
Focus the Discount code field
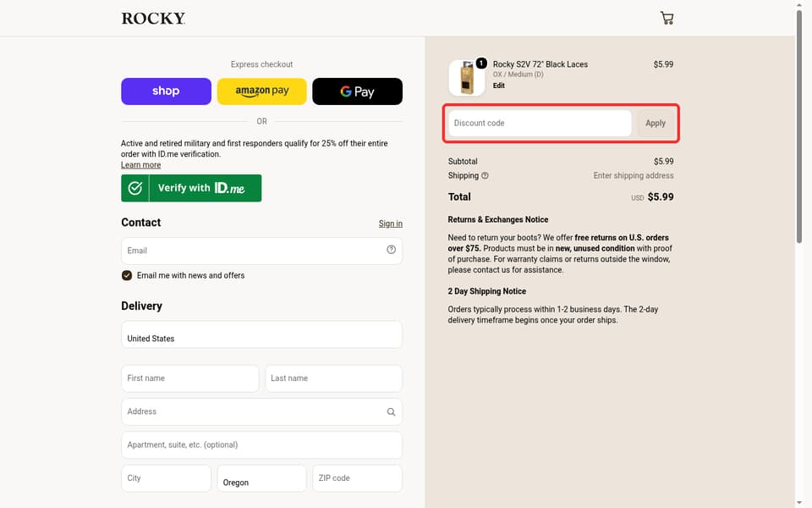pos(540,124)
